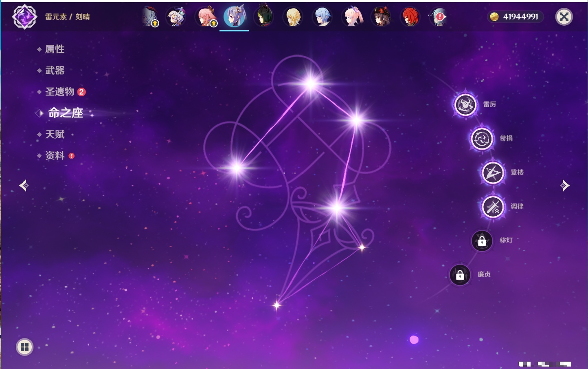Click the Mora coin balance 41944991

pyautogui.click(x=515, y=17)
